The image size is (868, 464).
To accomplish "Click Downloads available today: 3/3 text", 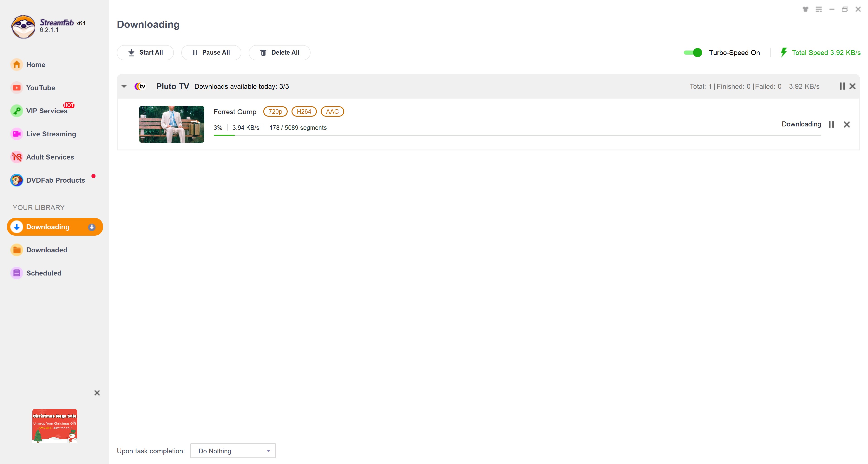I will (242, 86).
